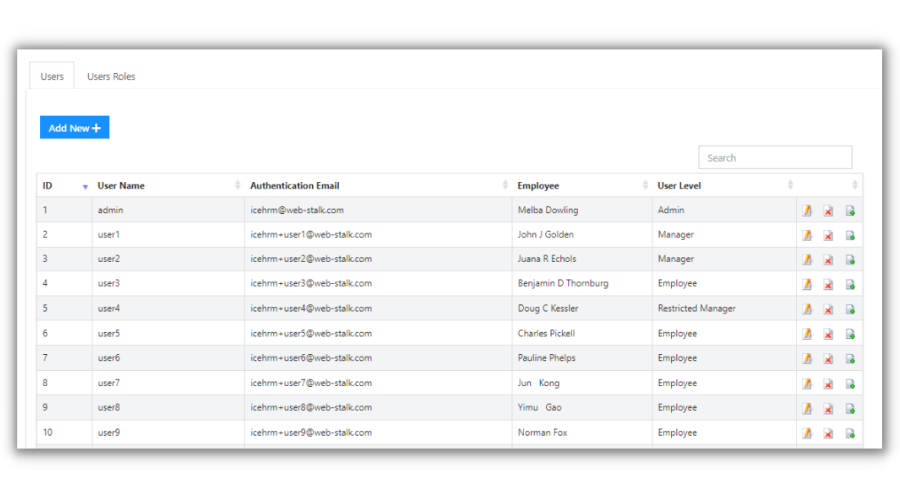Screen dimensions: 900x500
Task: Sort by Authentication Email column
Action: 294,186
